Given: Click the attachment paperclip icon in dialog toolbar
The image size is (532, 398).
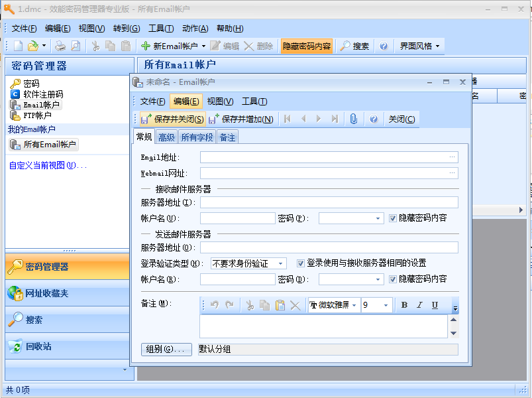Looking at the screenshot, I should pos(354,119).
